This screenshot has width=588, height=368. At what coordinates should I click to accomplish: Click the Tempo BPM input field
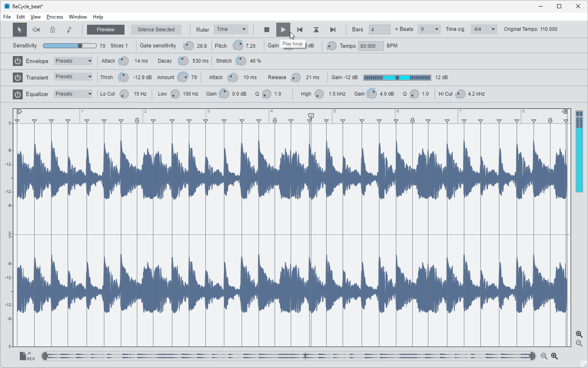371,46
